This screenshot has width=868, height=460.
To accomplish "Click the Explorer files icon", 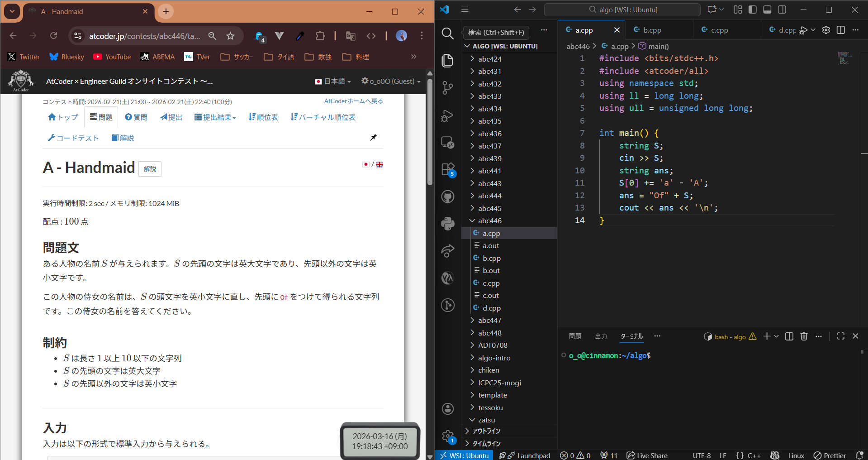I will tap(447, 60).
